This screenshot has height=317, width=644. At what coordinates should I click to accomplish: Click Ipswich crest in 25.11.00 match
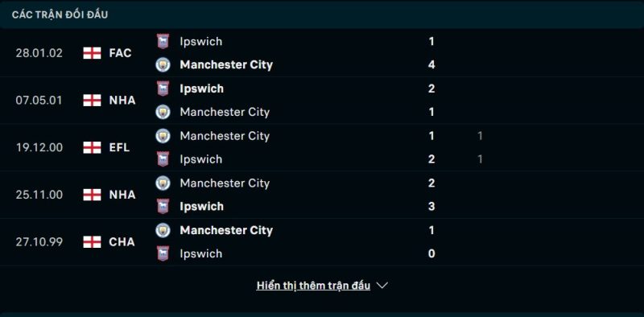[163, 207]
